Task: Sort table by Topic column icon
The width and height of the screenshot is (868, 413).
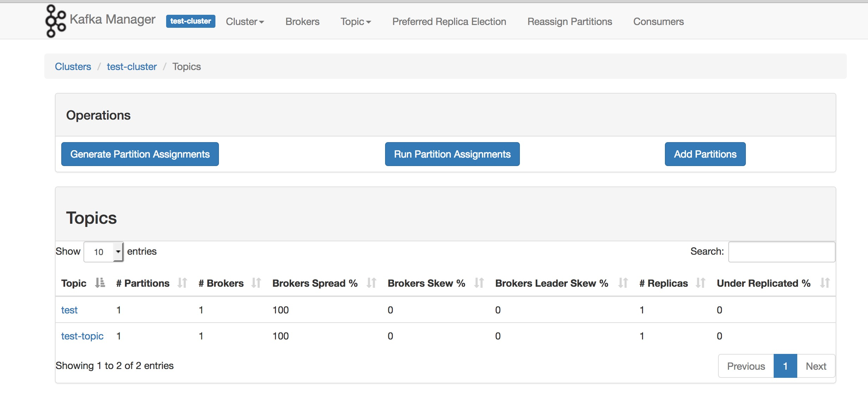Action: pos(100,283)
